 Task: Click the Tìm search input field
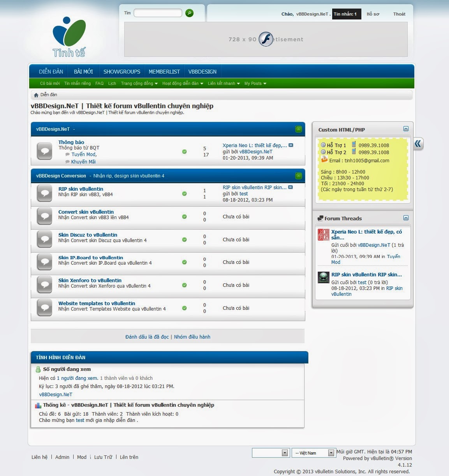(158, 13)
